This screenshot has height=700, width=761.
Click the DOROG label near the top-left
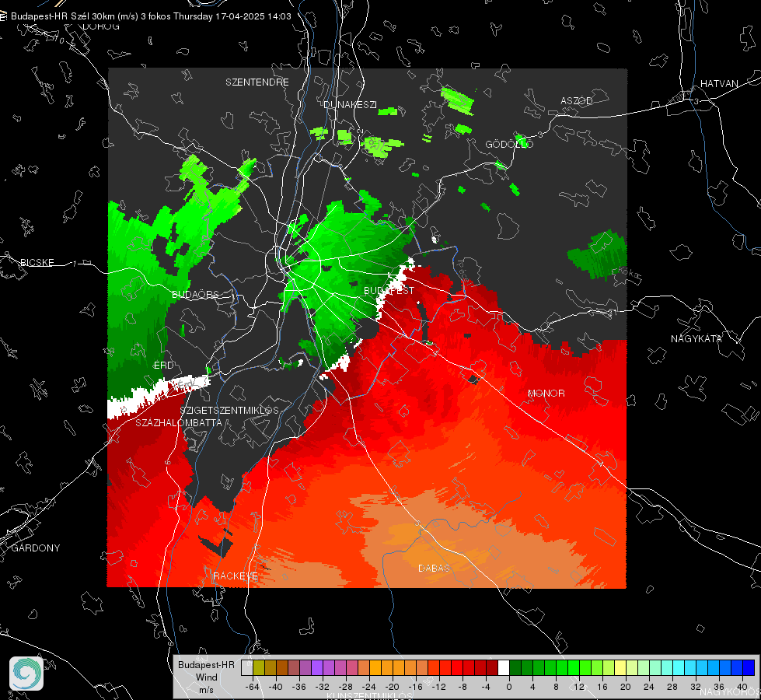click(x=101, y=26)
